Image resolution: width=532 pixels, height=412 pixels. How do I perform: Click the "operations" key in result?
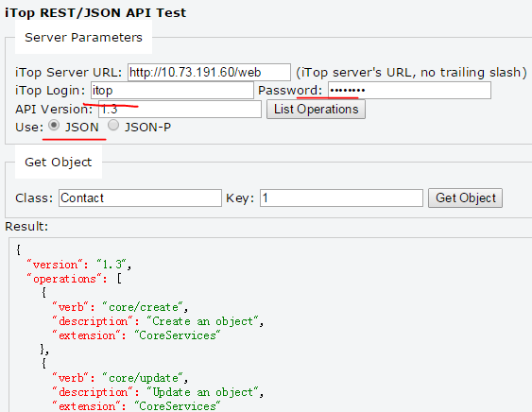[x=64, y=279]
